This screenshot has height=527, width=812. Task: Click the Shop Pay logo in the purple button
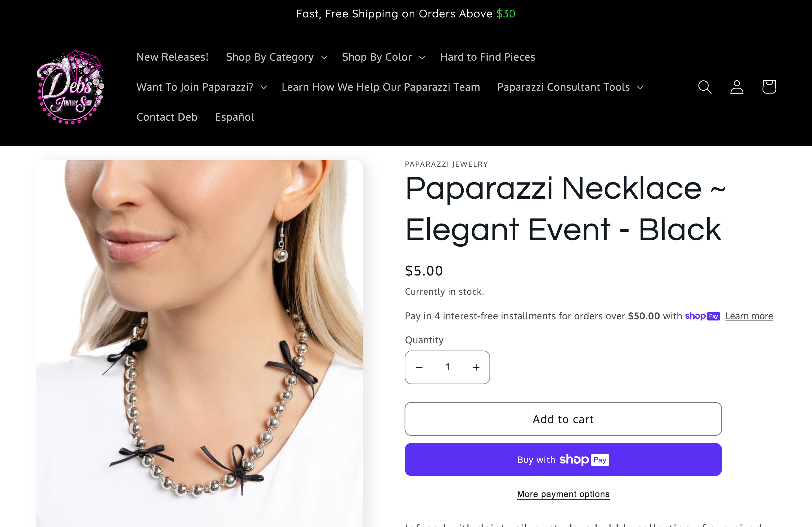tap(583, 459)
